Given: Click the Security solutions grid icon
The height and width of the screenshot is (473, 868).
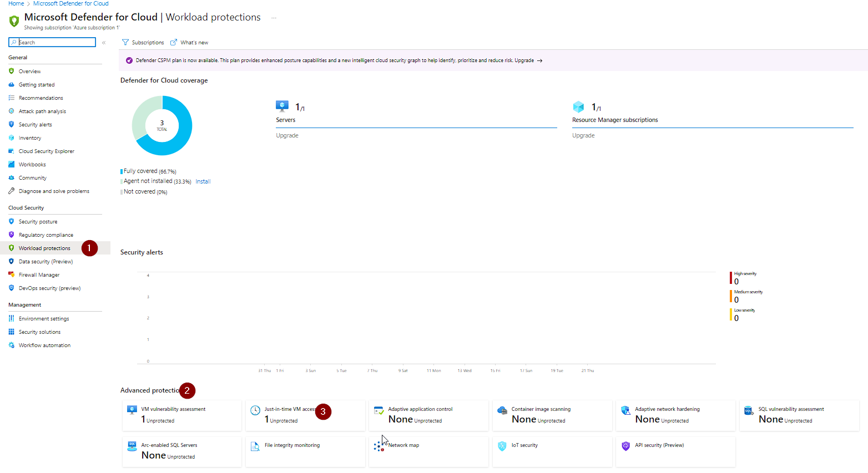Looking at the screenshot, I should [x=11, y=332].
